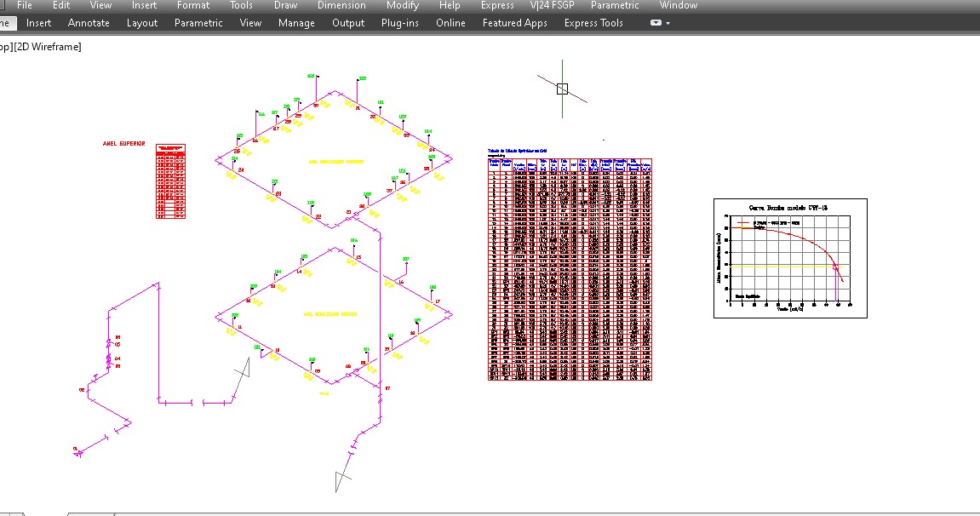Screen dimensions: 980x516
Task: Open the Draw menu
Action: (x=285, y=5)
